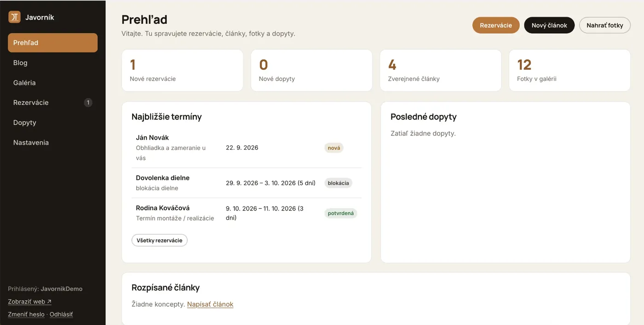Click the Dovolenka dielne entry name
Screen dimensions: 644x325
(x=163, y=178)
